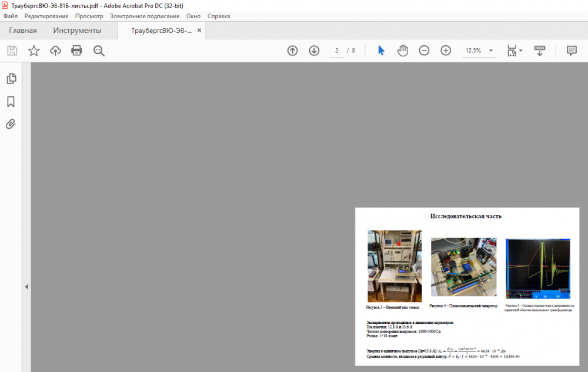
Task: Go to next page arrow
Action: [x=314, y=51]
